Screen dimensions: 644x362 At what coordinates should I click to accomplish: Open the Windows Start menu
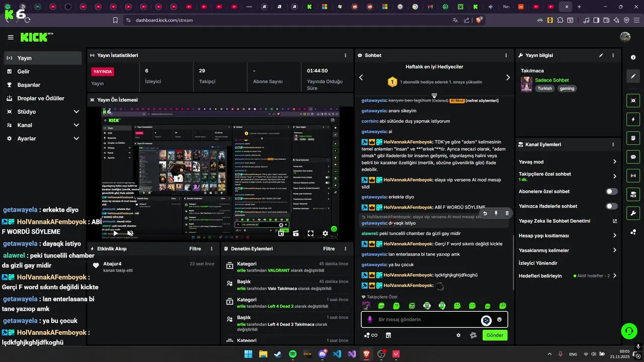pyautogui.click(x=248, y=354)
